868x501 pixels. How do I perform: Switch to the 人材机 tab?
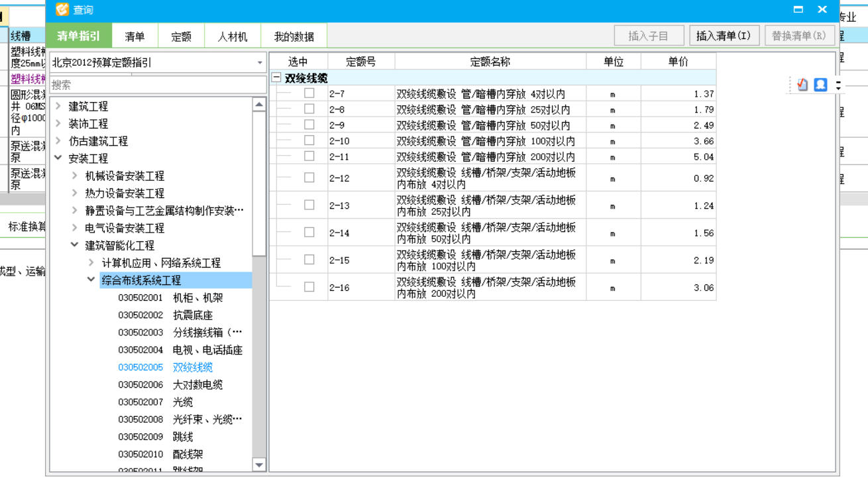point(233,36)
